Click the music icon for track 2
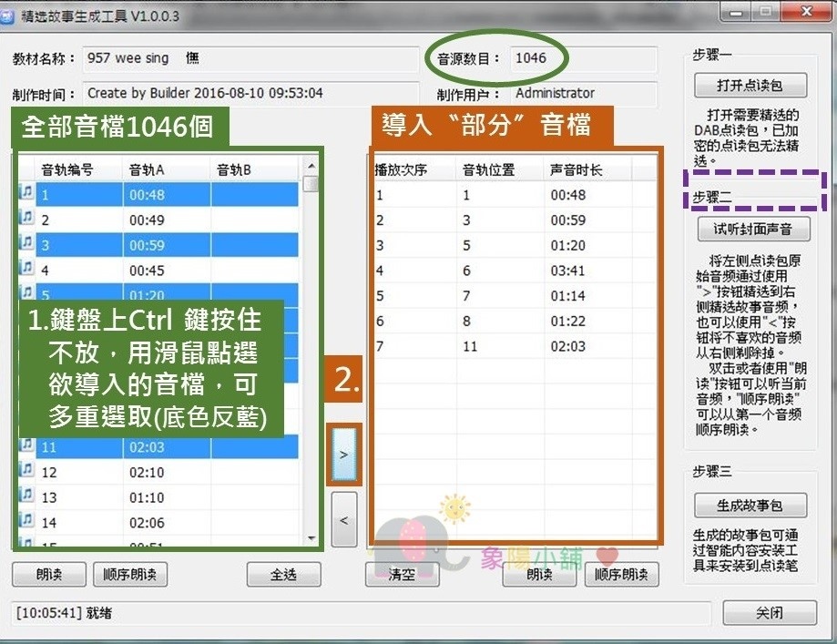 click(x=26, y=216)
